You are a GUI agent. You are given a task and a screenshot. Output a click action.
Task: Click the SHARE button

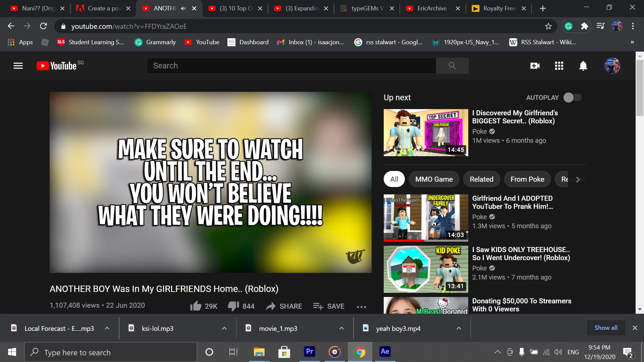(284, 306)
